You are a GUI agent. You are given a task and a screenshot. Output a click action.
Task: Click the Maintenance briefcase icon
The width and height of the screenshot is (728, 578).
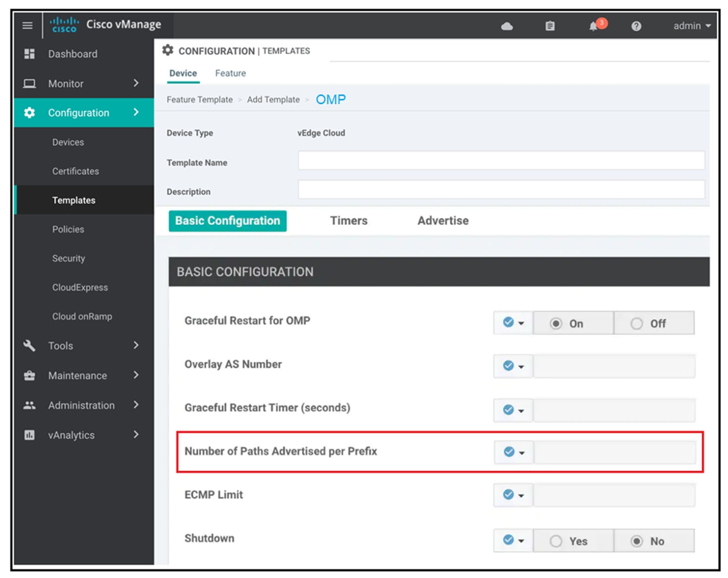[x=30, y=375]
